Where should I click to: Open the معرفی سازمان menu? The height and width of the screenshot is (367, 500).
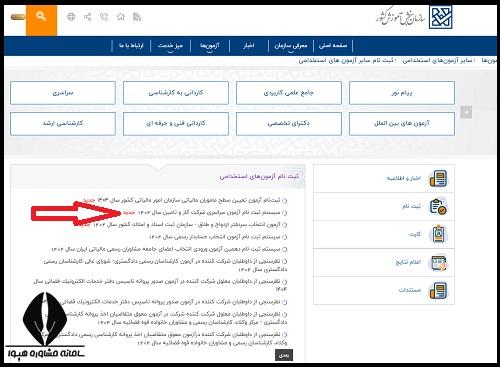291,46
